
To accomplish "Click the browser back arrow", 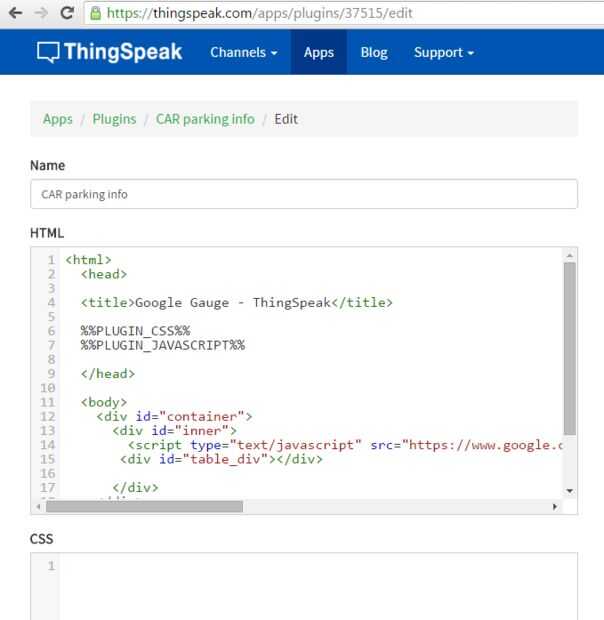I will pos(15,14).
